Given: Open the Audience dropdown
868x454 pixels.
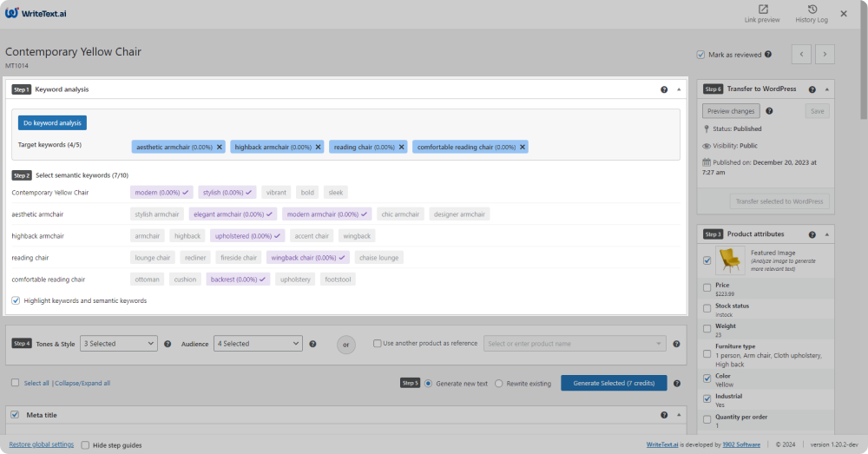Looking at the screenshot, I should (x=258, y=344).
